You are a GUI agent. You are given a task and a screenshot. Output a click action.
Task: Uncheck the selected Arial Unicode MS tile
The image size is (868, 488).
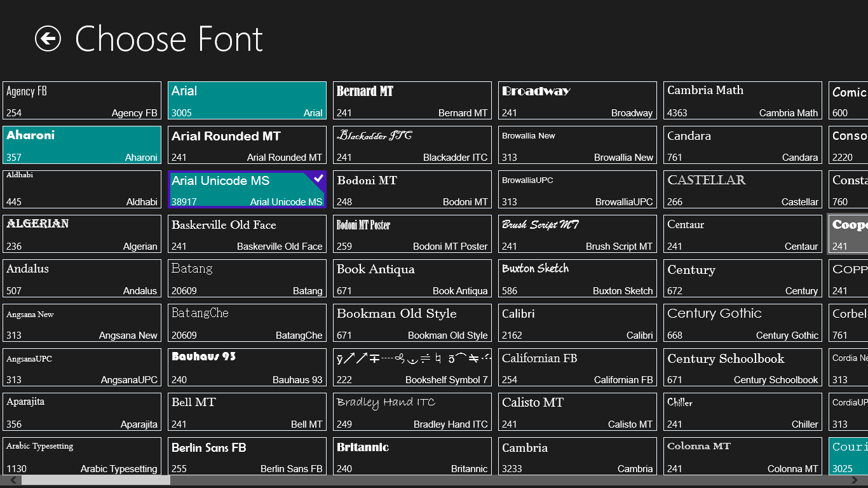247,189
